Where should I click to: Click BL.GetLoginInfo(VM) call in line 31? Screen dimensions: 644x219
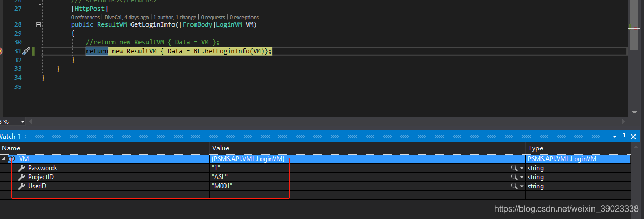click(x=229, y=51)
